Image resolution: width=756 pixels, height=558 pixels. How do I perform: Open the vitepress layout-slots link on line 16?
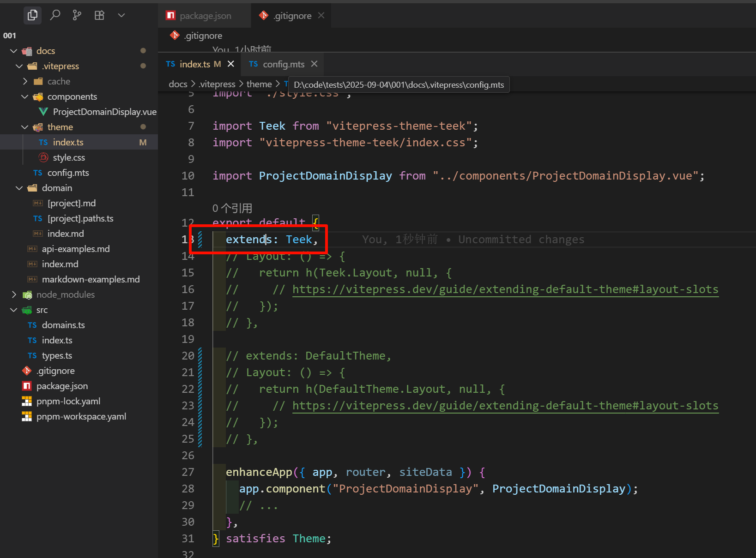coord(505,289)
